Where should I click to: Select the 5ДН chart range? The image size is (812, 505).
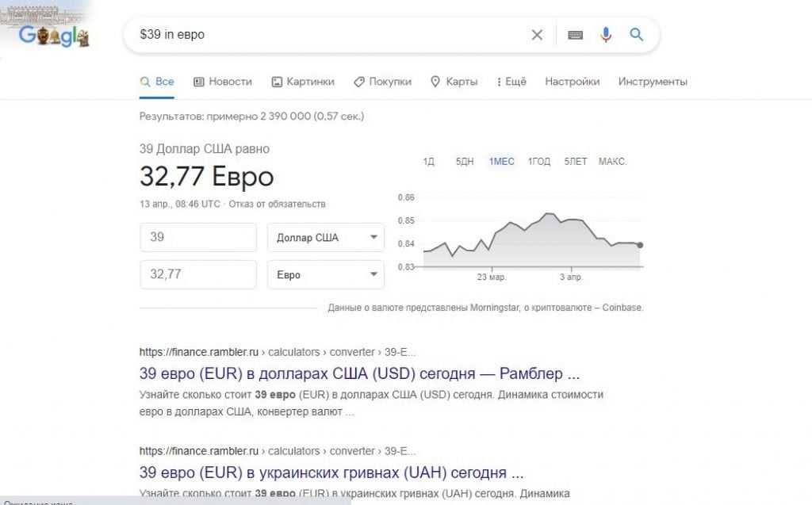pyautogui.click(x=465, y=162)
